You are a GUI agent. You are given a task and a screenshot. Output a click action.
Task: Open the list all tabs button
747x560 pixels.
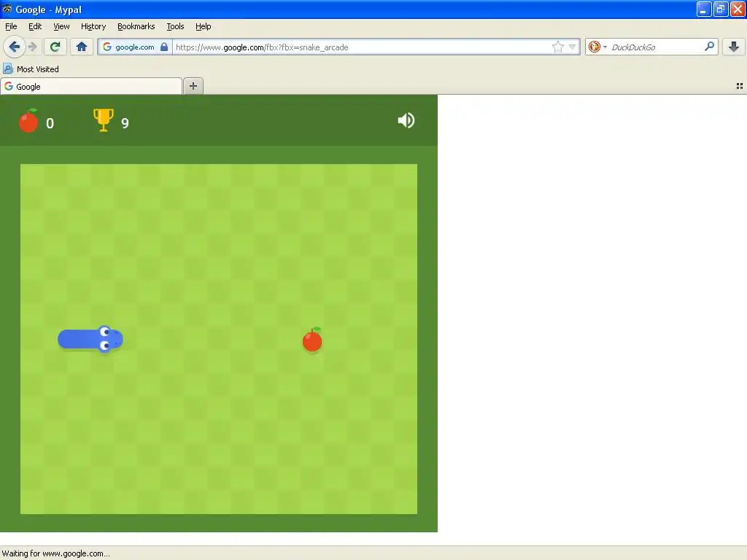740,86
